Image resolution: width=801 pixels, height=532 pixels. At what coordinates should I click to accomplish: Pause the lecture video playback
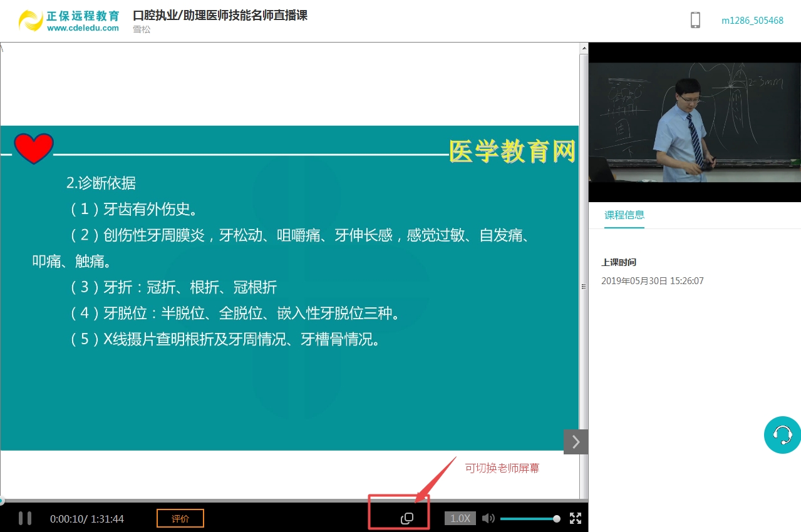(25, 518)
